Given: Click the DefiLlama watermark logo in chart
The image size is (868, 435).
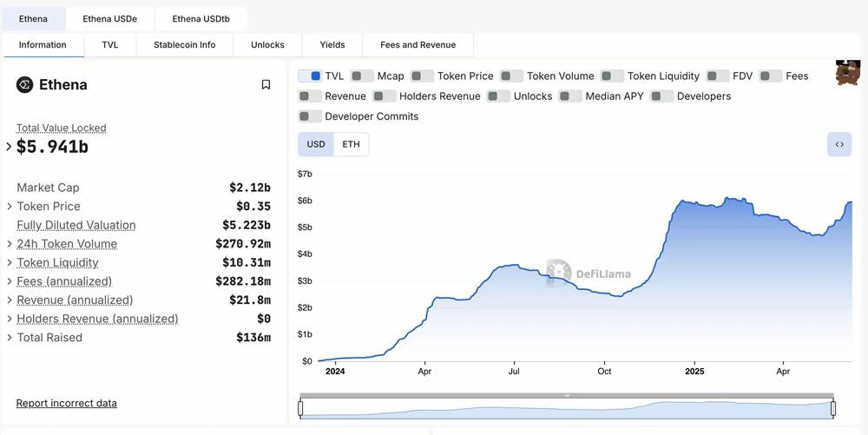Looking at the screenshot, I should pos(559,273).
